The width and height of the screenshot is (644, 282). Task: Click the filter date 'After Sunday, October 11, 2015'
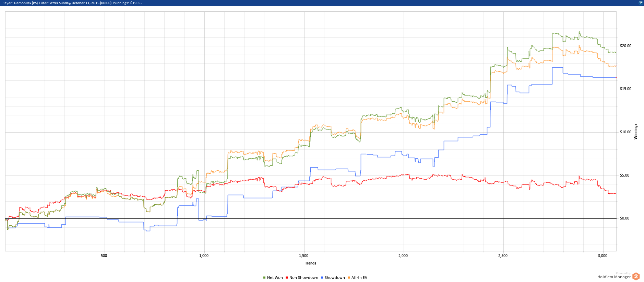(75, 3)
